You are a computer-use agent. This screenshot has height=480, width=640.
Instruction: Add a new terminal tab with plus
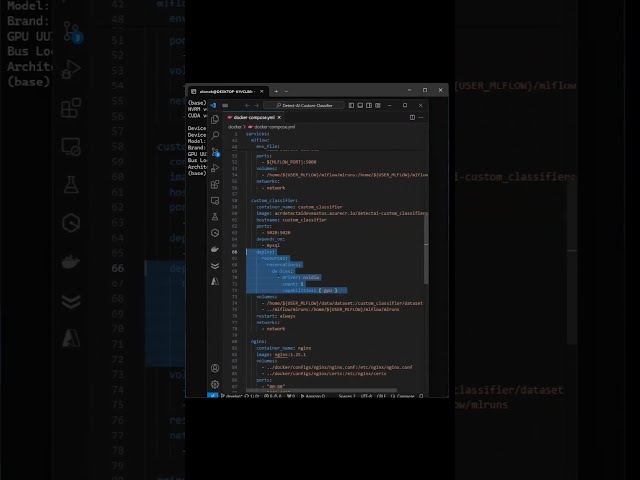point(276,91)
